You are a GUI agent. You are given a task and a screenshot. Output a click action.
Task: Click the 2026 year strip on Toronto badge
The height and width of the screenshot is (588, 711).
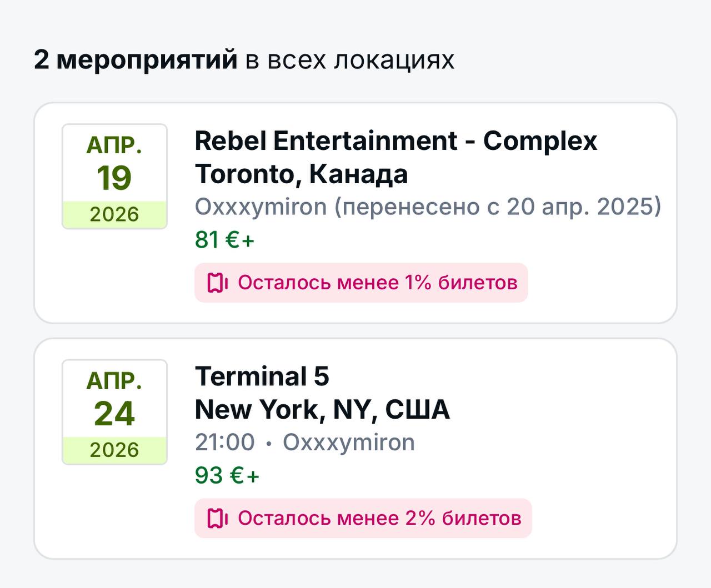pos(114,214)
